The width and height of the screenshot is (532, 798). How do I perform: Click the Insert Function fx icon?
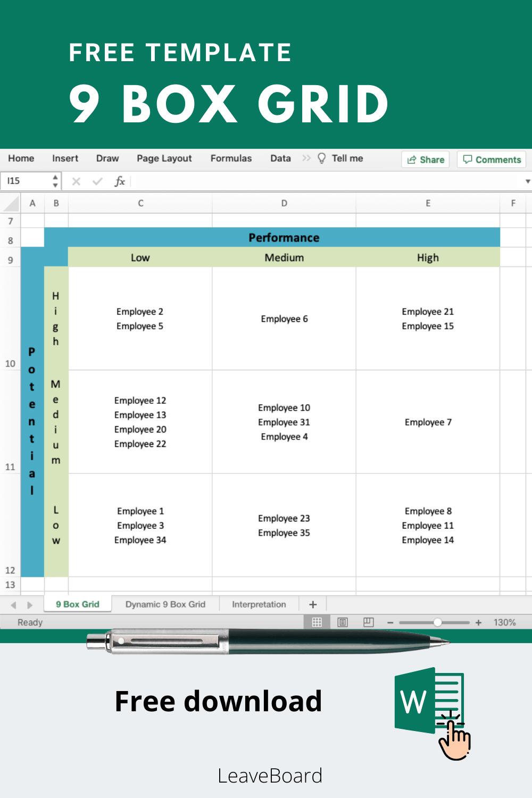[120, 181]
